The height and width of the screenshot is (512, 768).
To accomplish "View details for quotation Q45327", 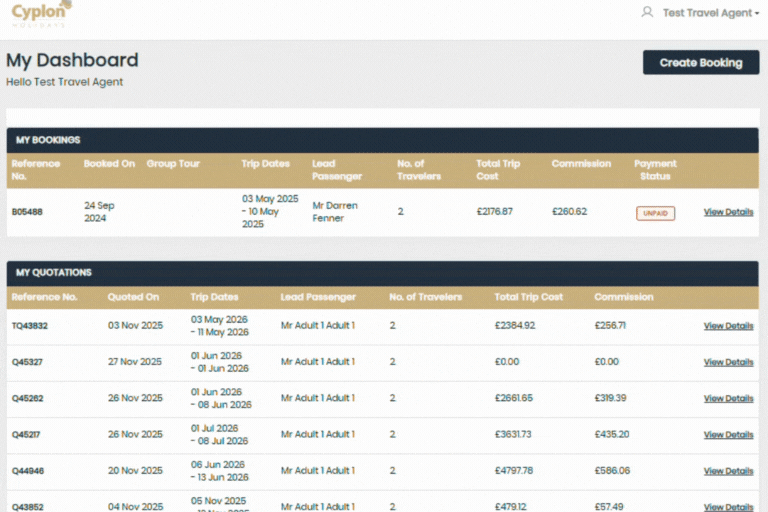I will (x=728, y=362).
